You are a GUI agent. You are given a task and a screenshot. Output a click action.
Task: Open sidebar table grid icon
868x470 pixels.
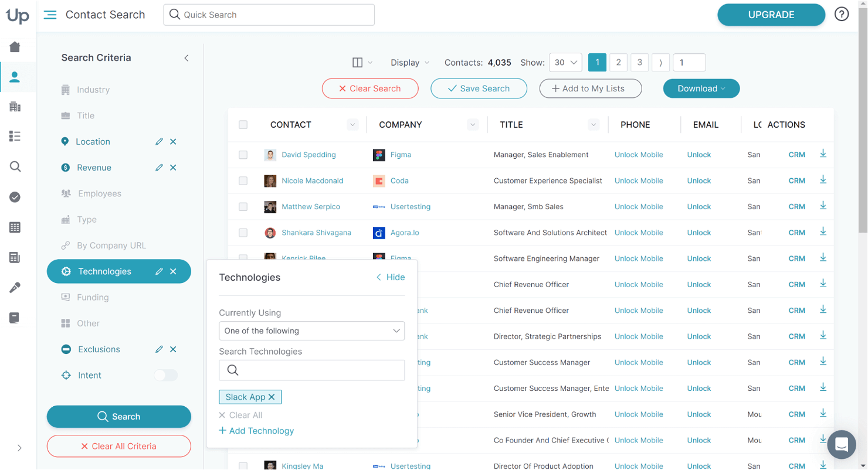[x=15, y=227]
